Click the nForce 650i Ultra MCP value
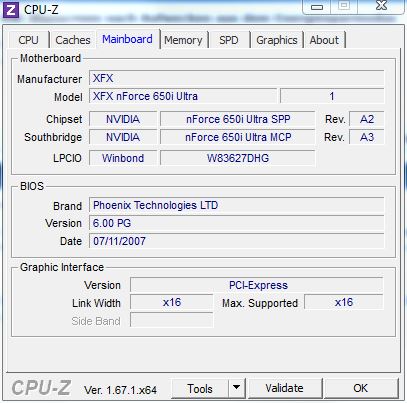The image size is (407, 403). click(238, 137)
